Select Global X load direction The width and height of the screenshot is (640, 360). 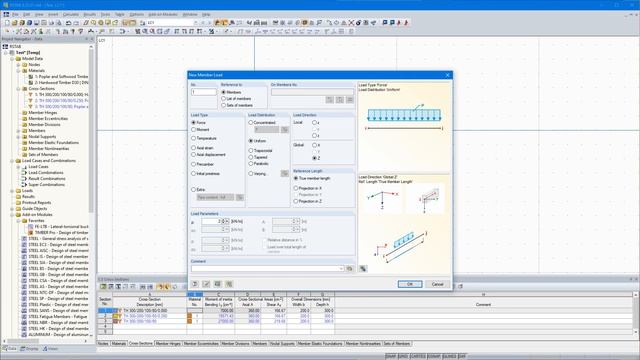click(314, 145)
